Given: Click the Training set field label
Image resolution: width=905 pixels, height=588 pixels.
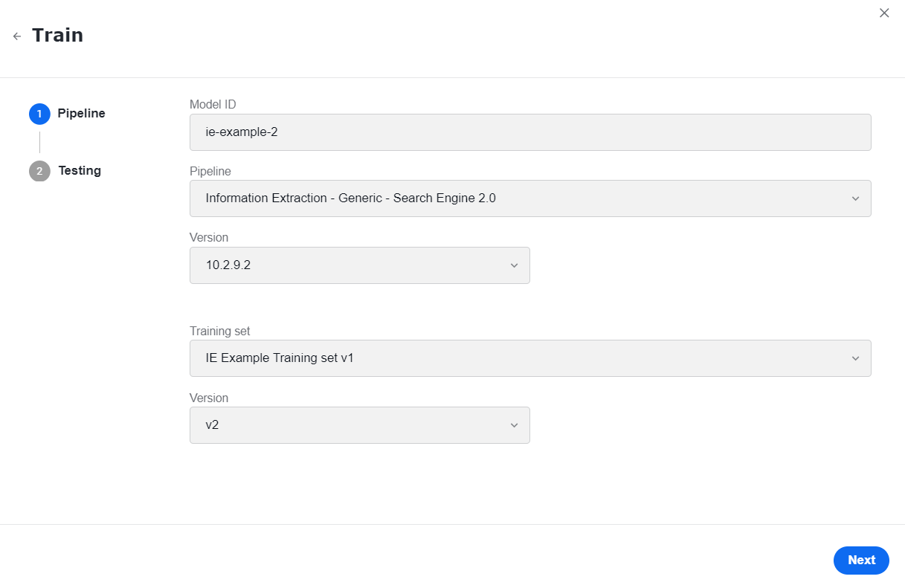Looking at the screenshot, I should (220, 331).
